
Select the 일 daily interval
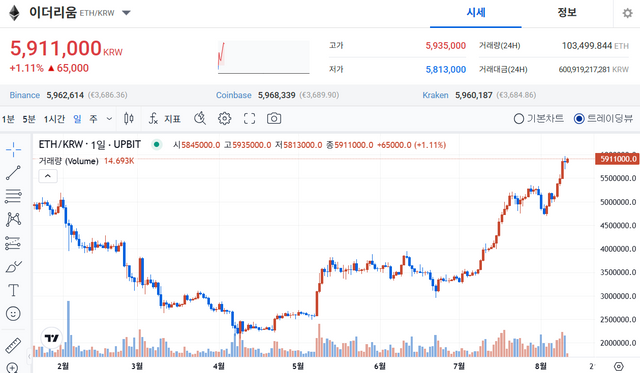point(77,119)
